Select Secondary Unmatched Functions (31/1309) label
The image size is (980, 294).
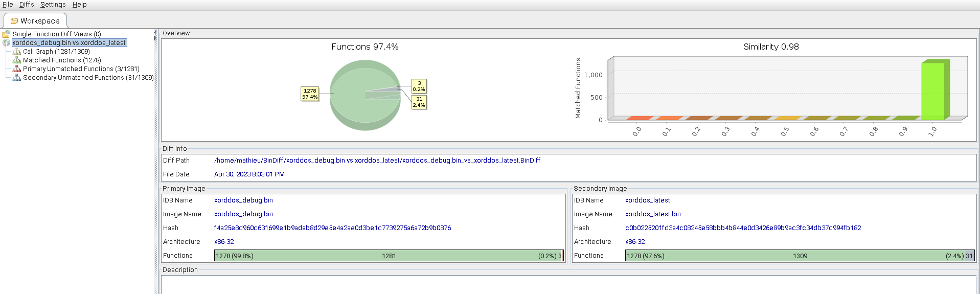point(88,78)
